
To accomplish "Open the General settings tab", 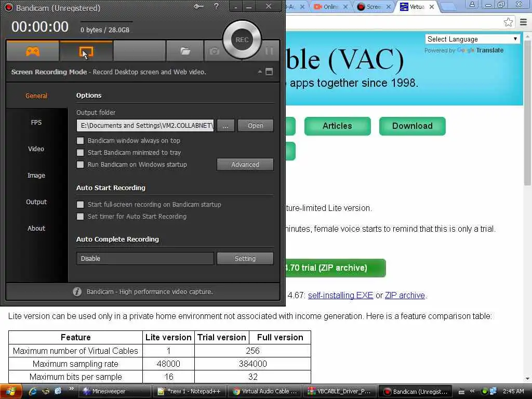I will (36, 96).
